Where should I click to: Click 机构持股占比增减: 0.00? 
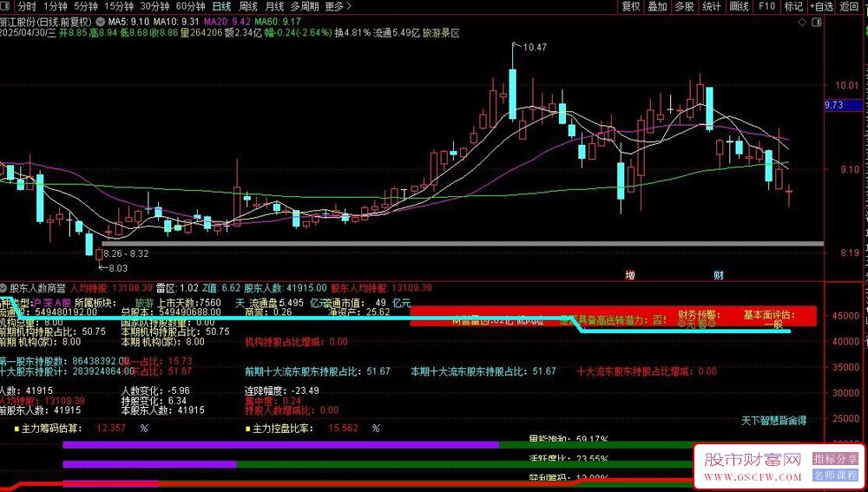click(x=297, y=342)
